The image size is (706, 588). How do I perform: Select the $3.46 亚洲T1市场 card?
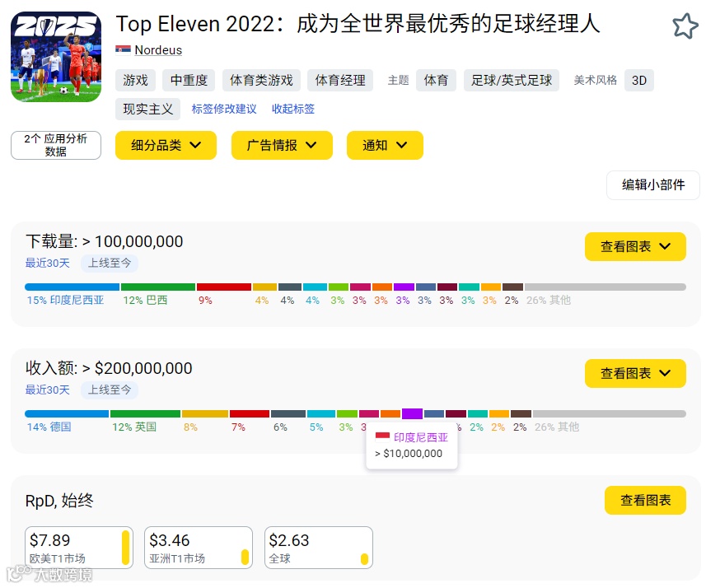[x=198, y=548]
